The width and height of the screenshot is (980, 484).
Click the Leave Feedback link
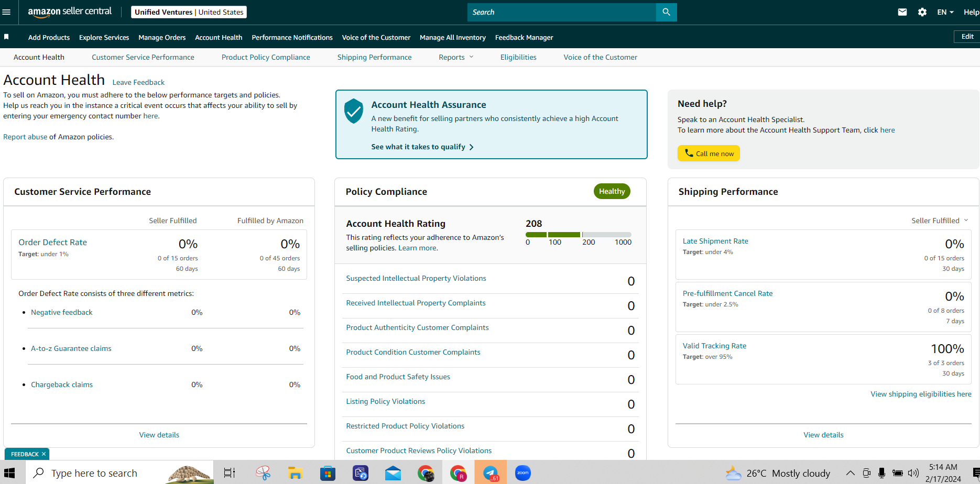coord(138,82)
